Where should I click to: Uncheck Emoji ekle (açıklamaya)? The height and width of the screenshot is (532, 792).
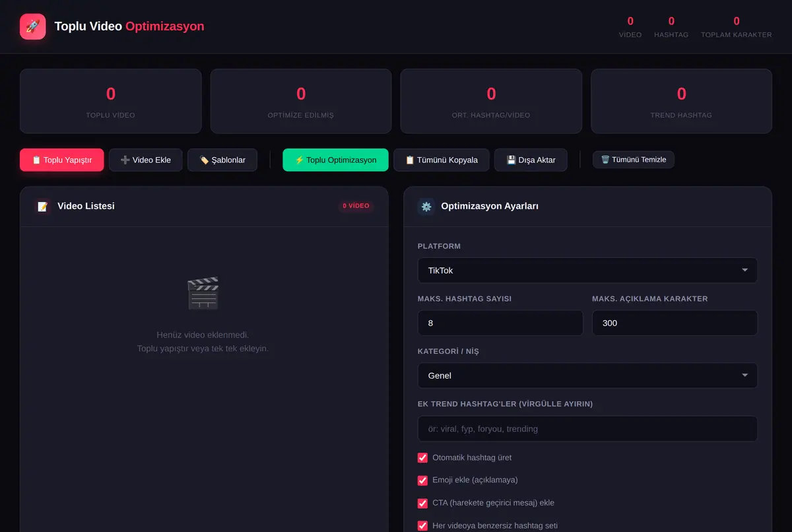coord(423,481)
